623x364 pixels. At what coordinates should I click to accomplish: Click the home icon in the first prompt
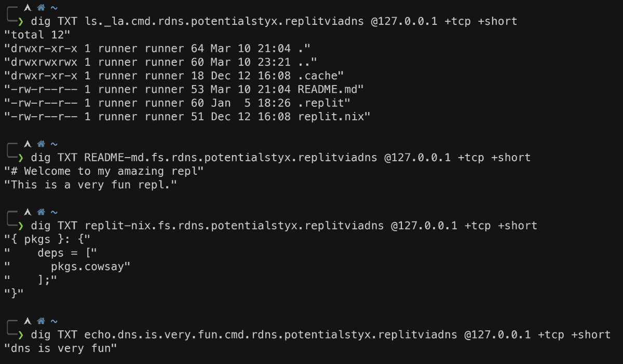(41, 8)
